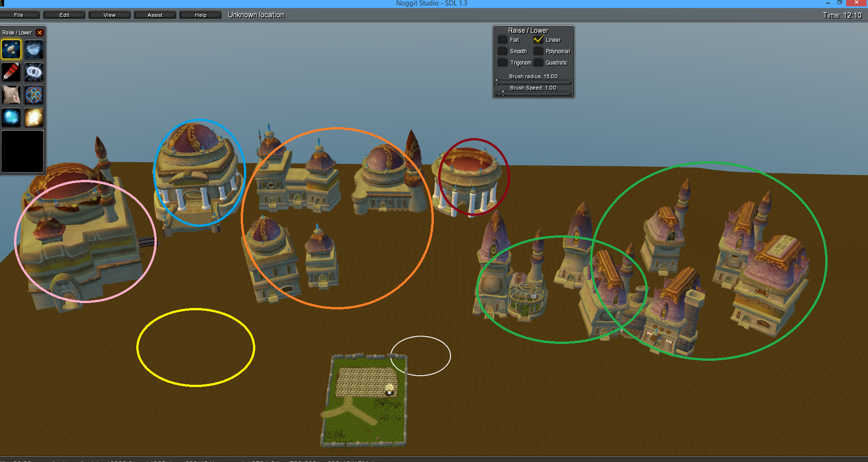The image size is (868, 462).
Task: Enable the Polynomial brush checkbox
Action: pos(538,51)
